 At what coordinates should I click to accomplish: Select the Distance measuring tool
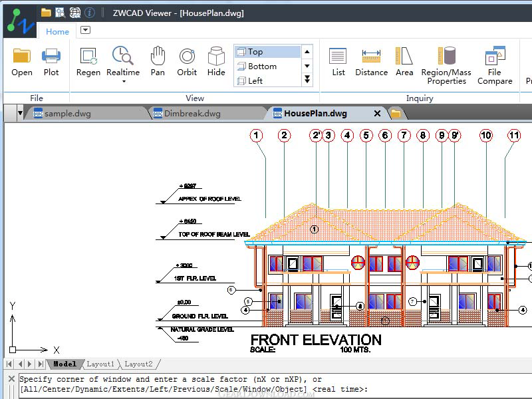pyautogui.click(x=371, y=63)
